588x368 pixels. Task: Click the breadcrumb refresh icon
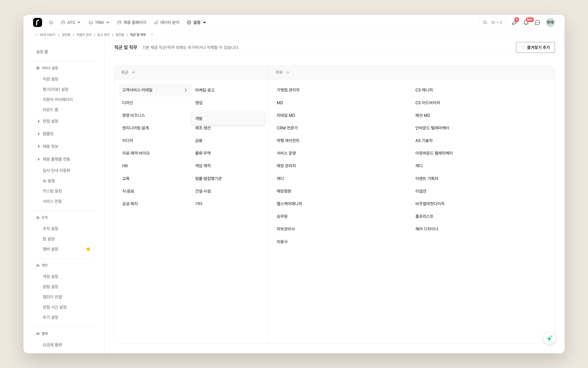pos(152,35)
